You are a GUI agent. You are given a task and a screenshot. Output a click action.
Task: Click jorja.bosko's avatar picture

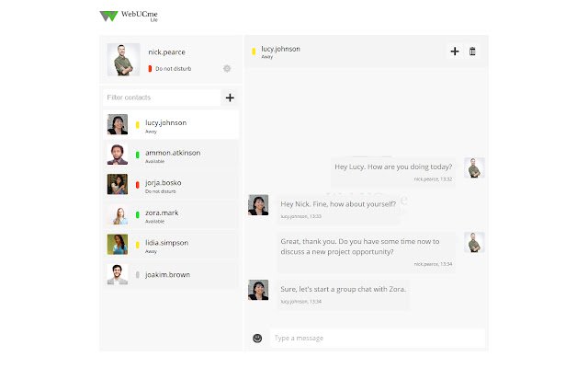coord(118,184)
